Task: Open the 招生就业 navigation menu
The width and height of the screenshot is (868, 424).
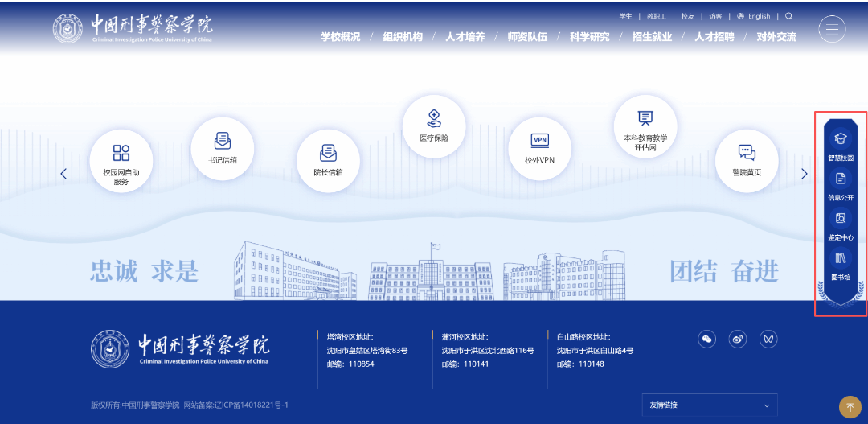Action: pos(652,37)
